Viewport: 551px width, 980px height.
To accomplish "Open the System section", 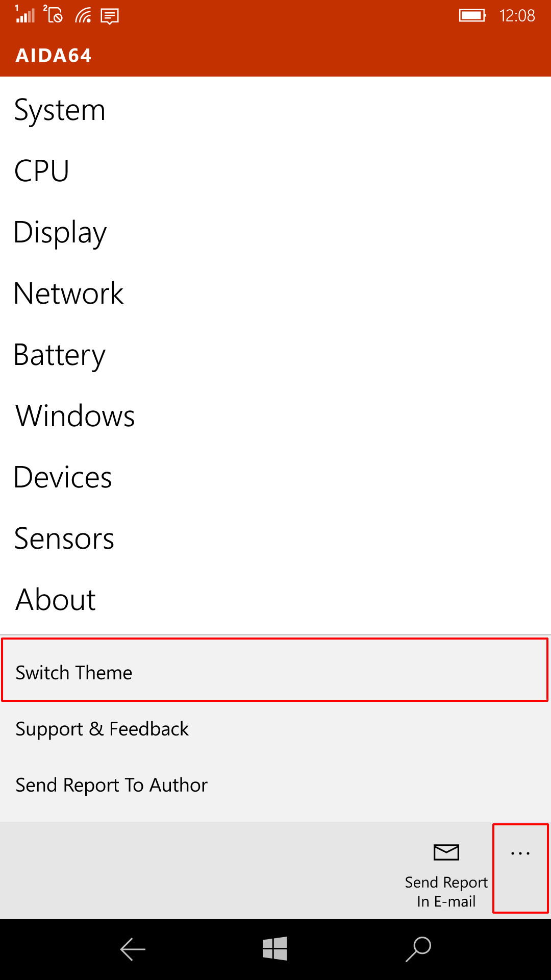I will tap(60, 109).
